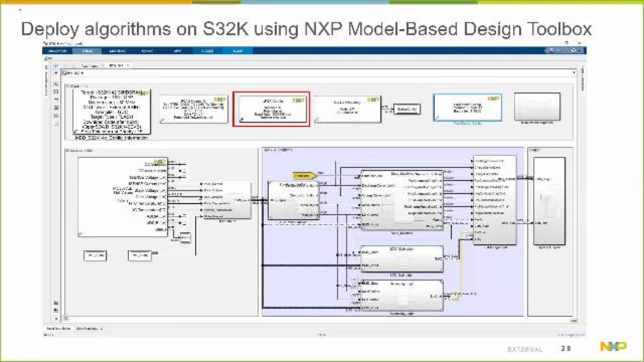Open the Balancing Logic subsystem block

[401, 296]
